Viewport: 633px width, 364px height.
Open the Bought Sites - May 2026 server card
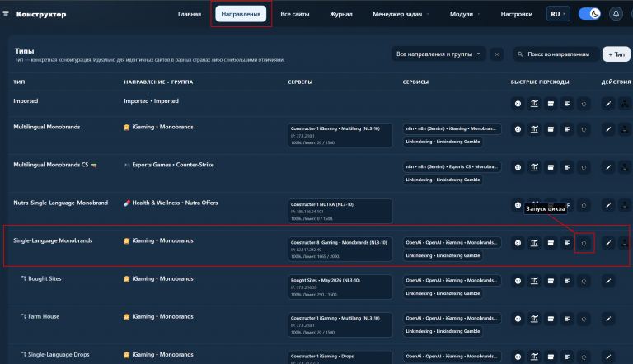[x=340, y=287]
